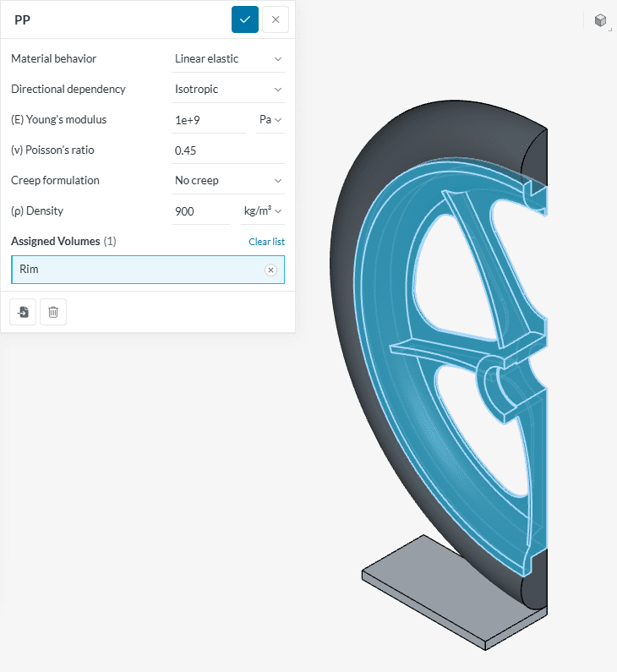Screen dimensions: 617x672
Task: Delete the material with the trash icon
Action: [53, 312]
